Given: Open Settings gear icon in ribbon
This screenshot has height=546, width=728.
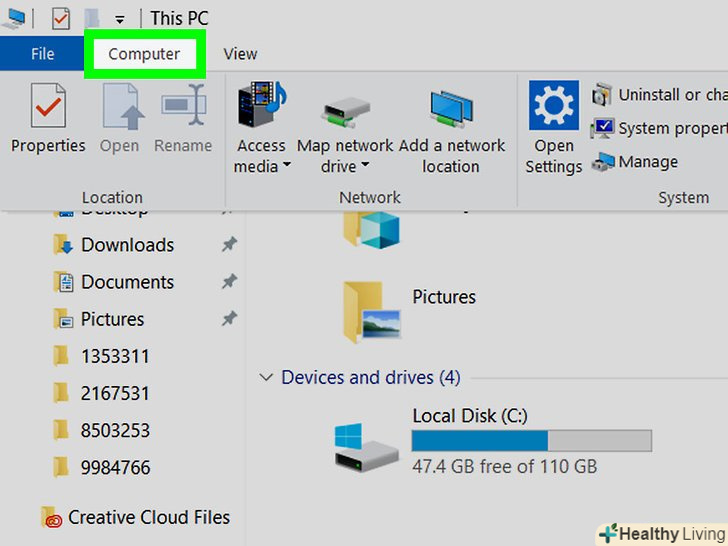Looking at the screenshot, I should (x=553, y=105).
